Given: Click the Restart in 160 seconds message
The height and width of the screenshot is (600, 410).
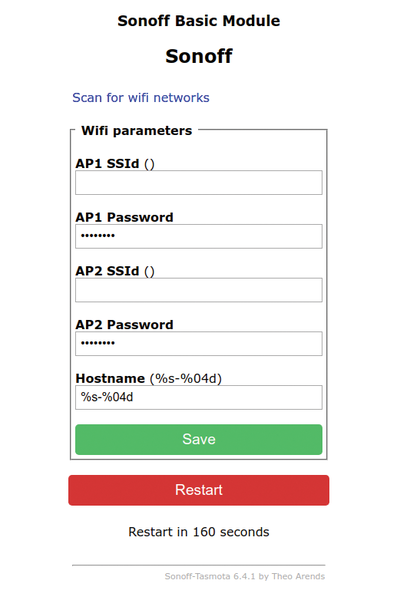Looking at the screenshot, I should (x=199, y=532).
